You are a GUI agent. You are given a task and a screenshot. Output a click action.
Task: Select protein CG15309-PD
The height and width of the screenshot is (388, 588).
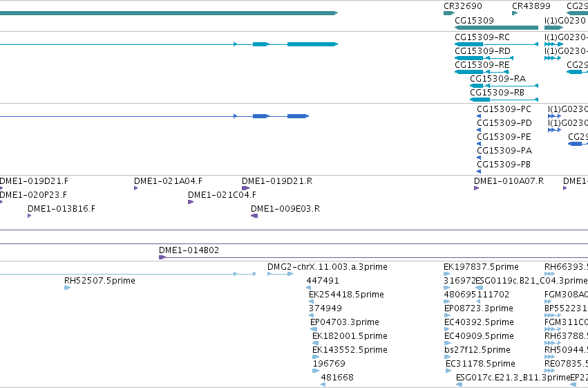click(504, 123)
